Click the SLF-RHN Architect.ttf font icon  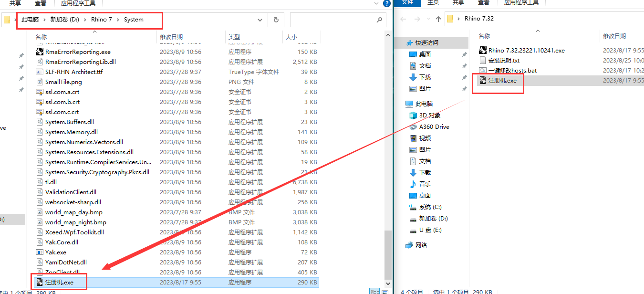coord(40,72)
